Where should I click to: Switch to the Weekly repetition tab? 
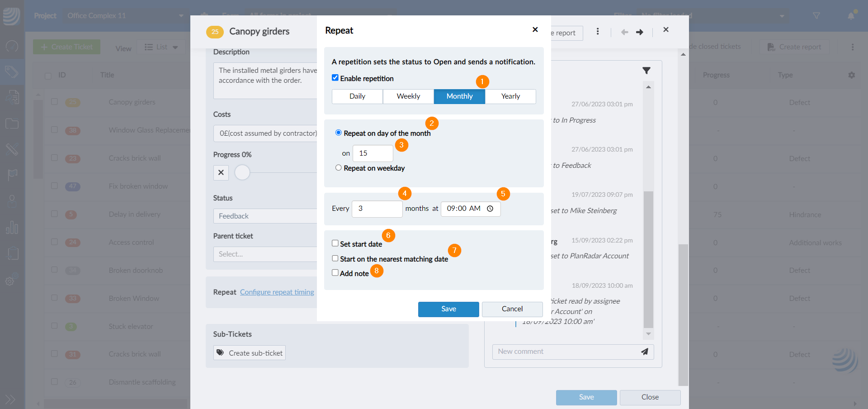[408, 96]
